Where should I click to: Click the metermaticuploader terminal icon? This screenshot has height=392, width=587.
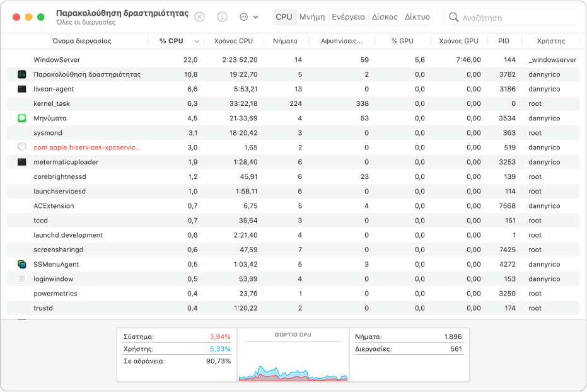22,162
